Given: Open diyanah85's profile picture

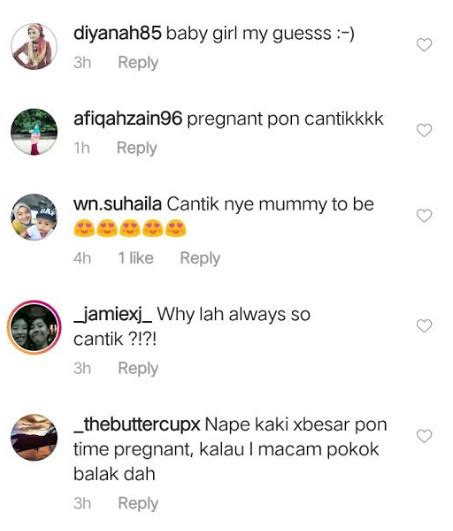Looking at the screenshot, I should point(34,46).
